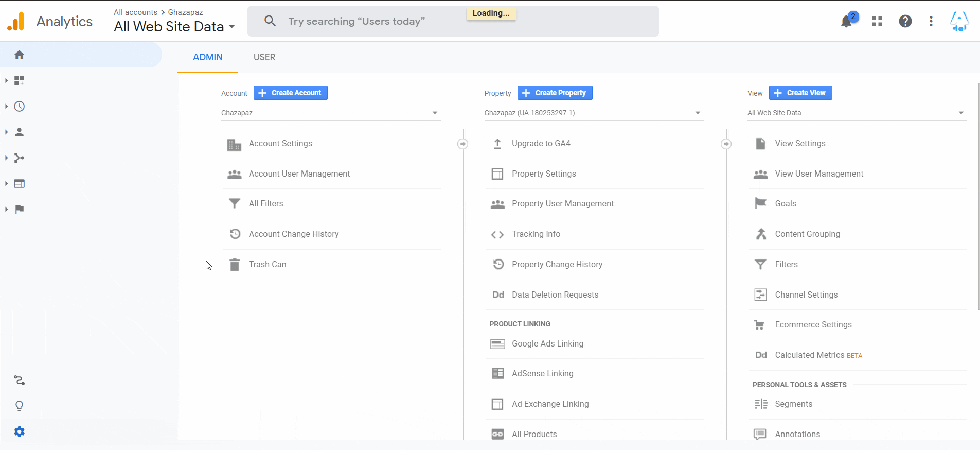980x450 pixels.
Task: Open Google apps grid
Action: click(x=877, y=21)
